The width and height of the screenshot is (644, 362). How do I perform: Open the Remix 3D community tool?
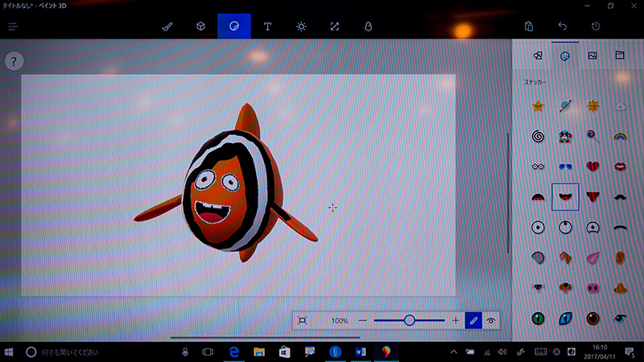click(x=369, y=27)
